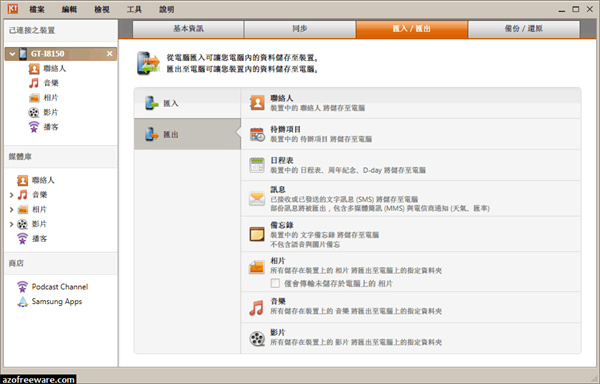Export 影片 via film reel icon
Image resolution: width=600 pixels, height=384 pixels.
(257, 338)
